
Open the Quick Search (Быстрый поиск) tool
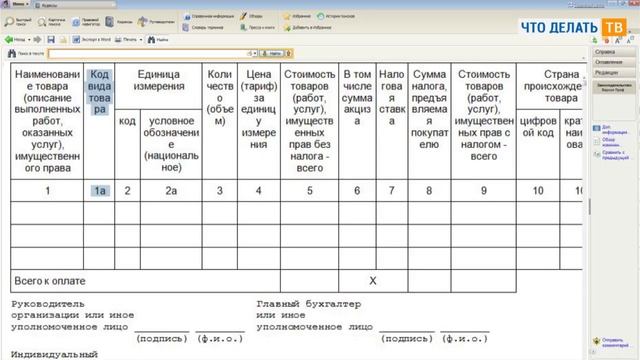coord(18,22)
